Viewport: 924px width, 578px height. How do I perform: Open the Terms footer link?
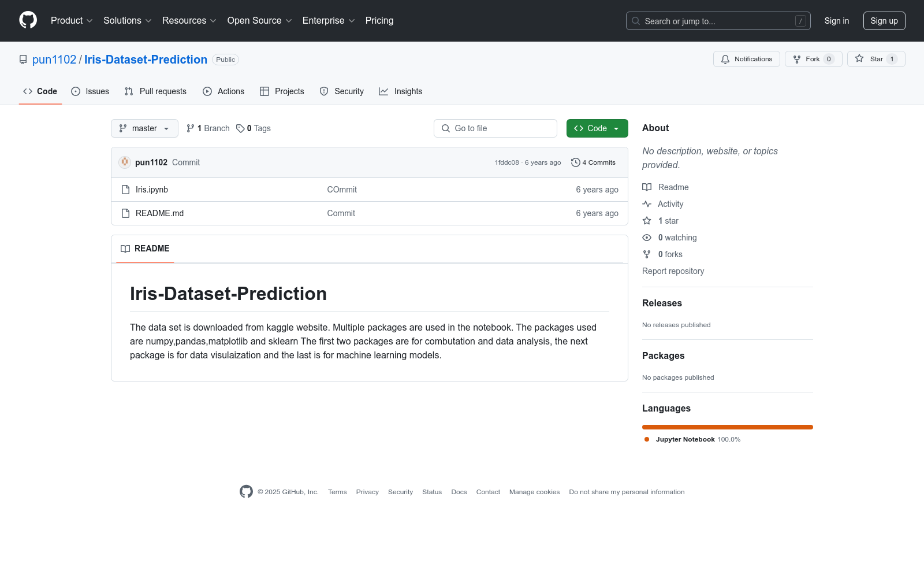(337, 492)
